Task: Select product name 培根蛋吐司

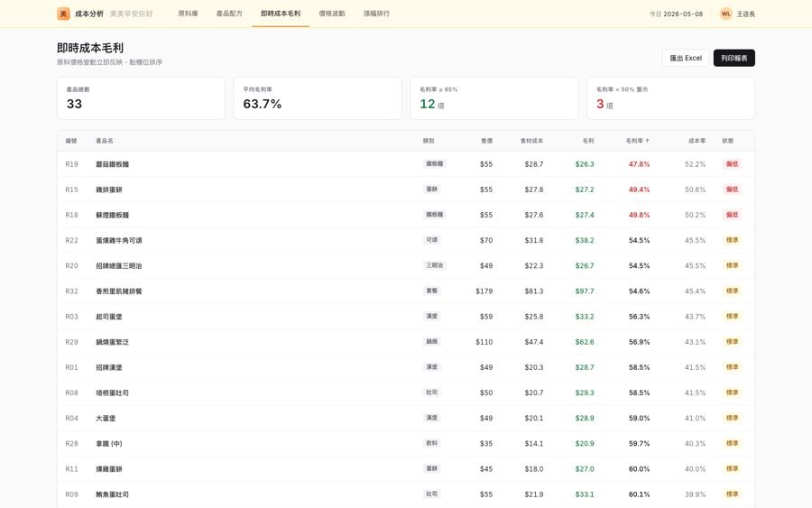Action: pyautogui.click(x=113, y=393)
